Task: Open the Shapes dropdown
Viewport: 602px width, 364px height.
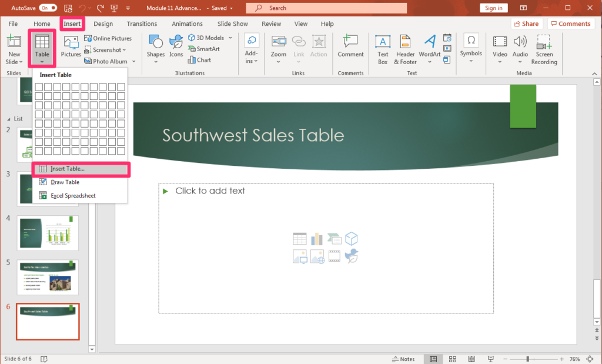Action: [x=155, y=49]
